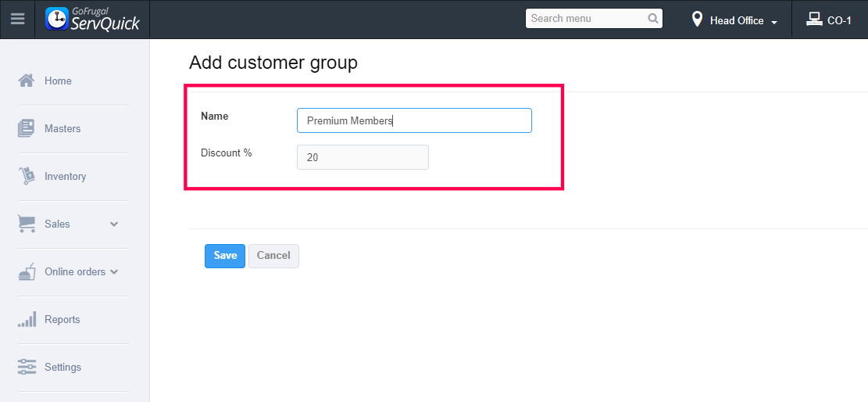The width and height of the screenshot is (868, 402).
Task: Click the Settings sliders icon
Action: coord(27,367)
